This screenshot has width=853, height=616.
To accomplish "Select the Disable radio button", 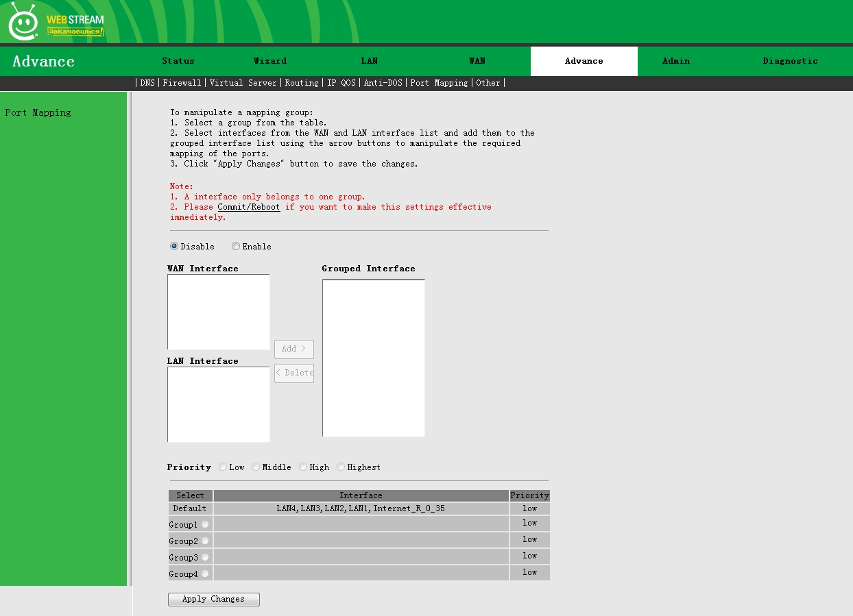I will click(174, 247).
